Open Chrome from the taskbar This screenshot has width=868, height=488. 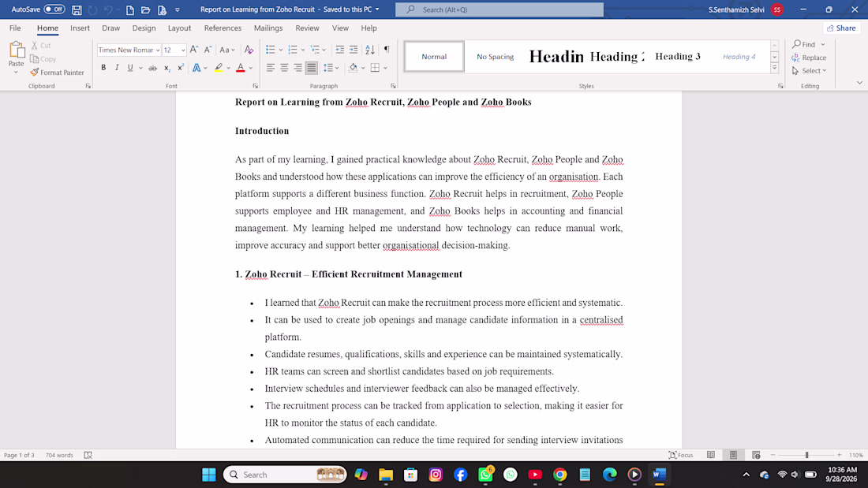tap(560, 475)
